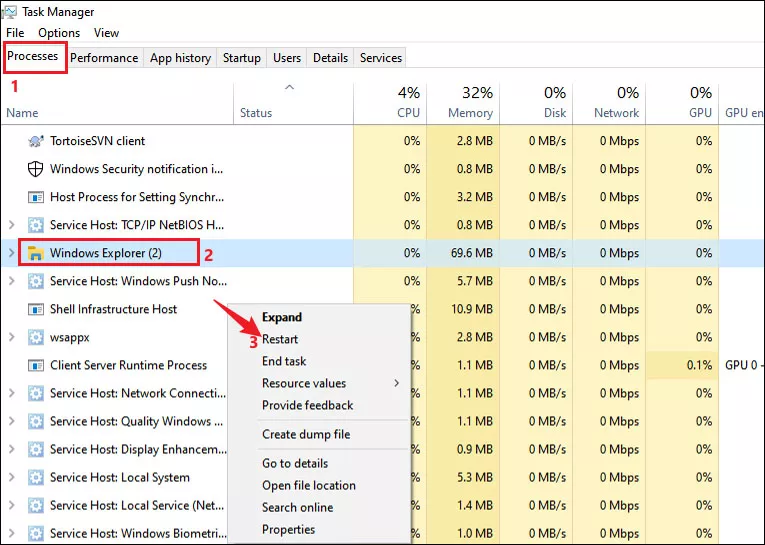Expand Service Host: Display Enhancement group

pyautogui.click(x=12, y=449)
